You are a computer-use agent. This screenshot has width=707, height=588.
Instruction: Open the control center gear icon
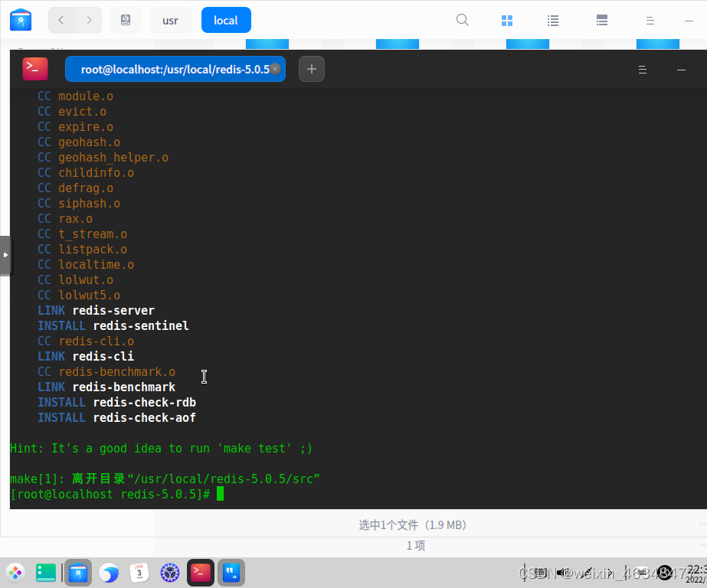170,573
